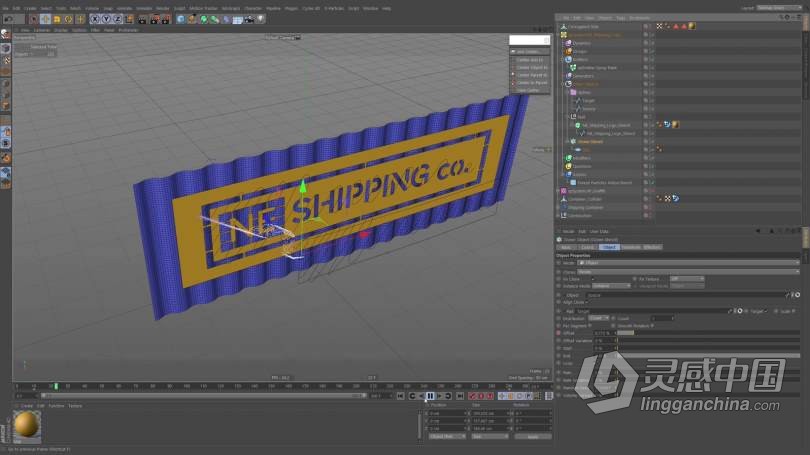Switch to Polygons mode in left sidebar
810x455 pixels.
pos(6,106)
